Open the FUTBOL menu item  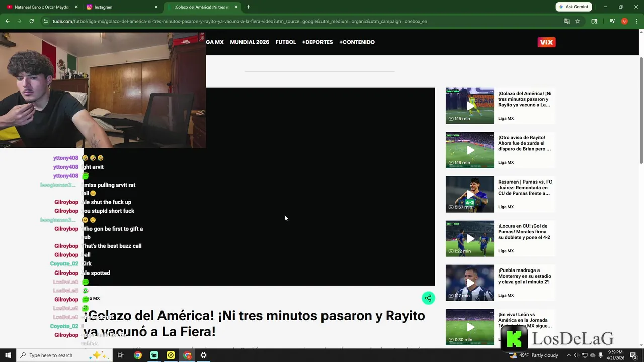pyautogui.click(x=285, y=42)
